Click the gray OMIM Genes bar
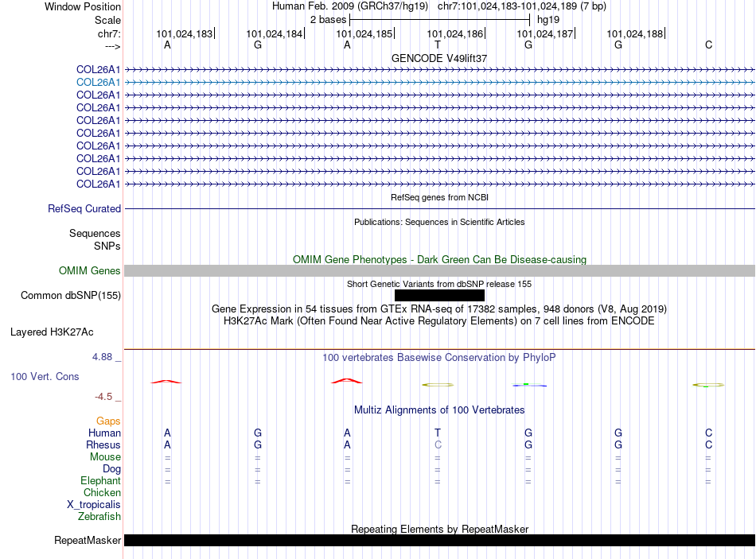Screen dimensions: 756x559 click(439, 271)
